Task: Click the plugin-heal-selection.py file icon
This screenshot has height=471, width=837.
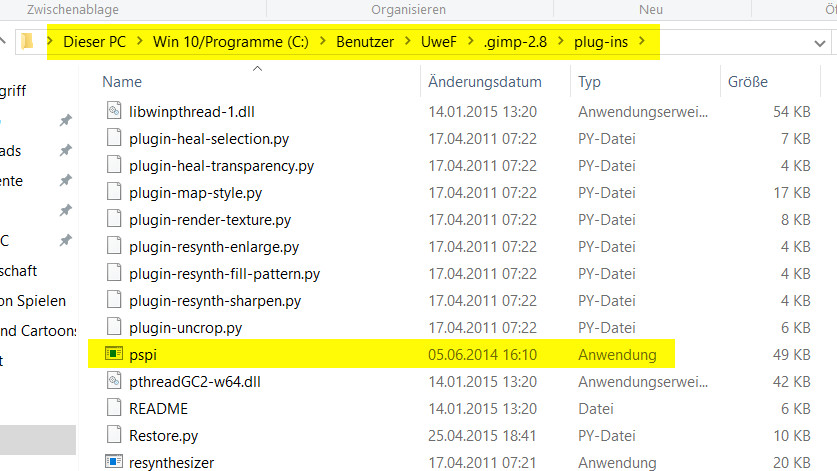Action: pyautogui.click(x=114, y=138)
